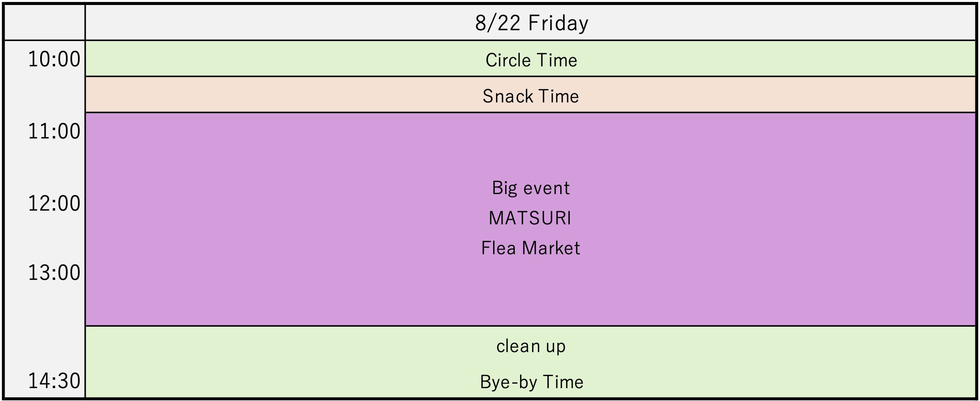This screenshot has height=401, width=980.
Task: Select the 14:30 time label
Action: click(54, 381)
